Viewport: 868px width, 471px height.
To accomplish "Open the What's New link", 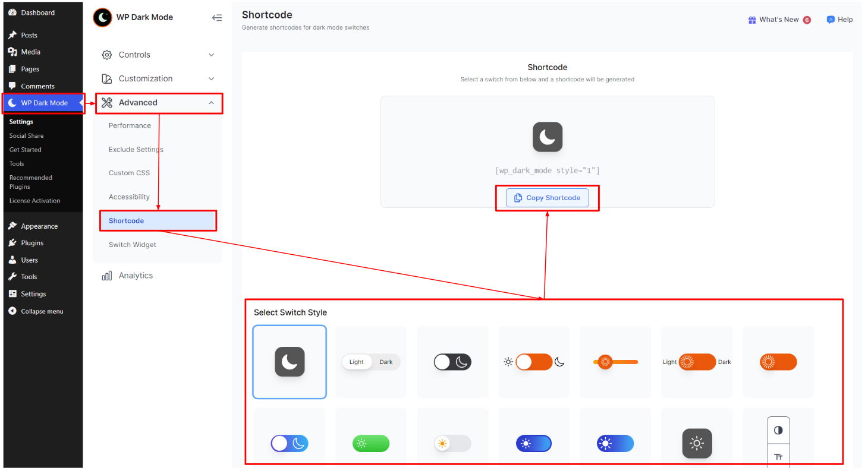I will 779,20.
